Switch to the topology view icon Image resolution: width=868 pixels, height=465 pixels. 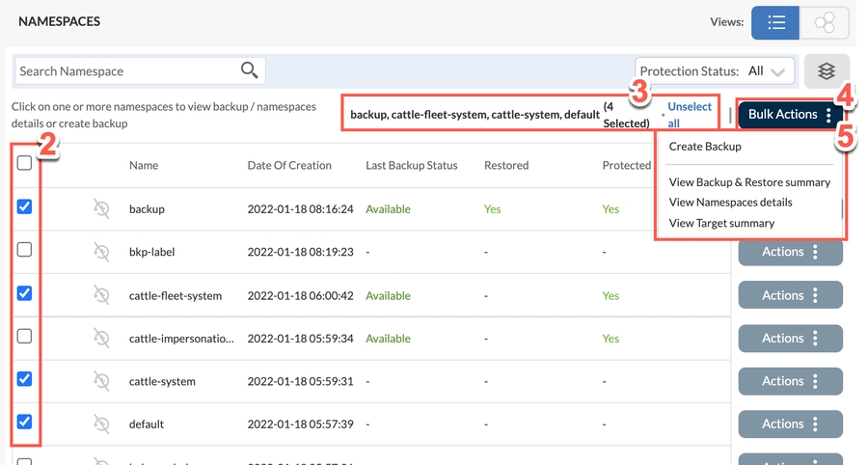[x=825, y=22]
